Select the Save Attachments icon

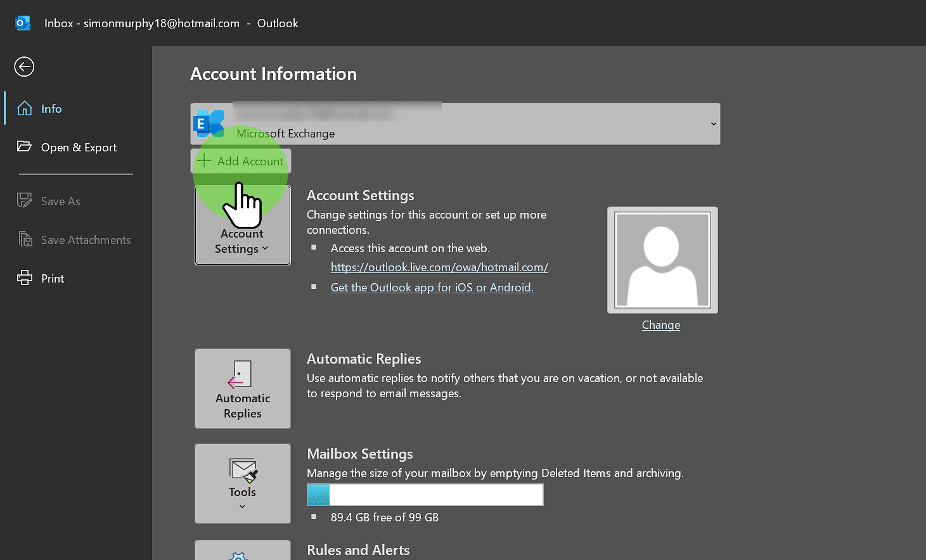[25, 239]
